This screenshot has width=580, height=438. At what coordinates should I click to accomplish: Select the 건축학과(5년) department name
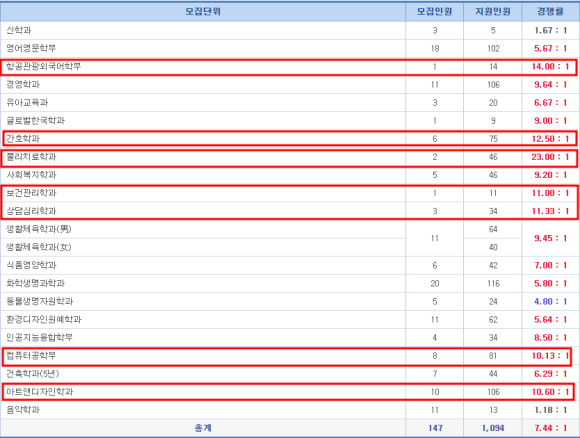(x=33, y=374)
